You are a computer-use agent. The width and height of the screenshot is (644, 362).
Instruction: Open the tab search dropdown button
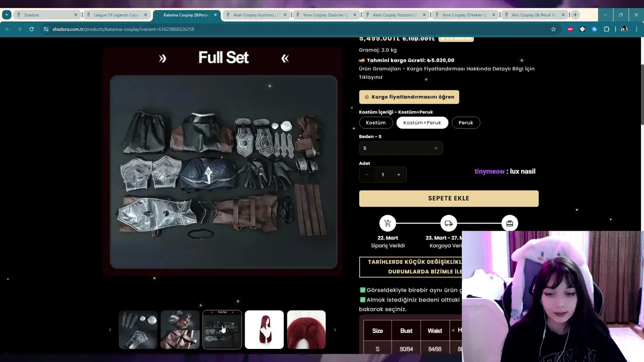[x=7, y=15]
